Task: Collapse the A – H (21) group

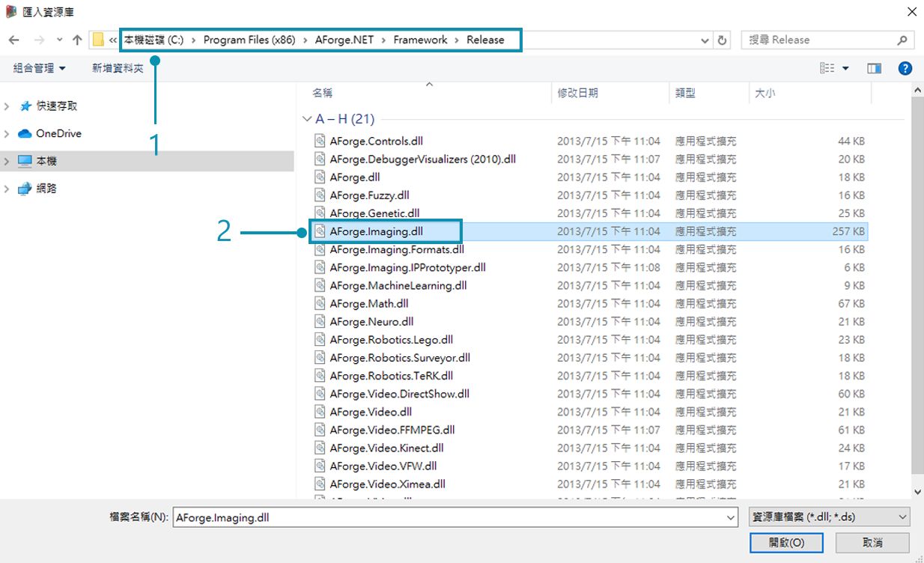Action: (x=306, y=119)
